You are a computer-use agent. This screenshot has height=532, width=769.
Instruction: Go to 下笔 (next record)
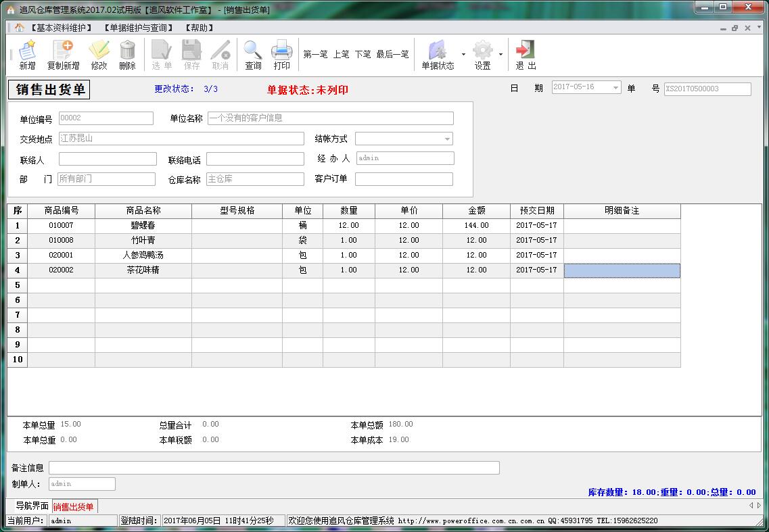pos(363,54)
